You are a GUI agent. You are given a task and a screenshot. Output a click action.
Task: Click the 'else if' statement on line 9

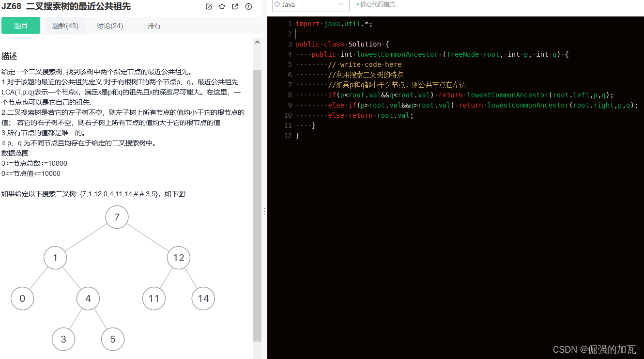pyautogui.click(x=483, y=105)
